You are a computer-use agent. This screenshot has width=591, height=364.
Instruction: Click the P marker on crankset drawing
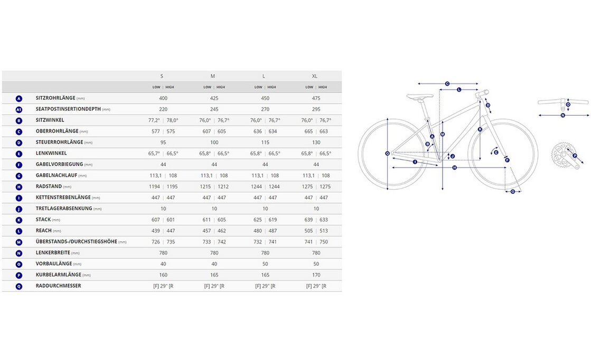575,156
